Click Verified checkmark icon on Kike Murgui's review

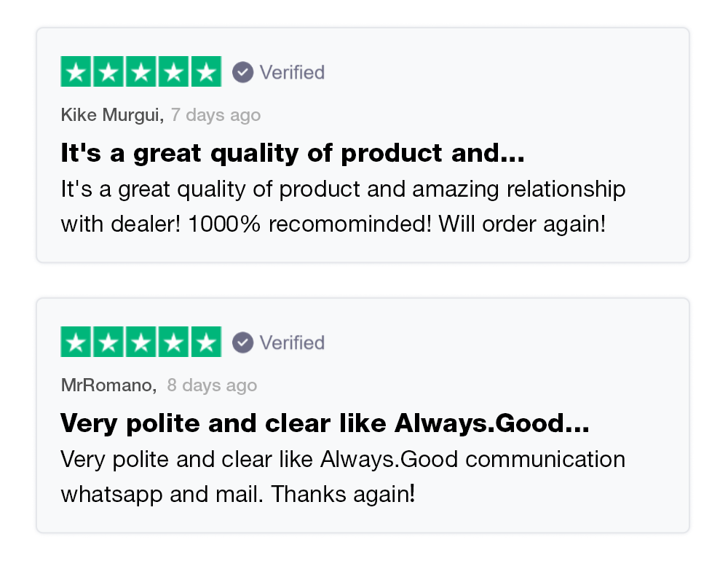242,72
